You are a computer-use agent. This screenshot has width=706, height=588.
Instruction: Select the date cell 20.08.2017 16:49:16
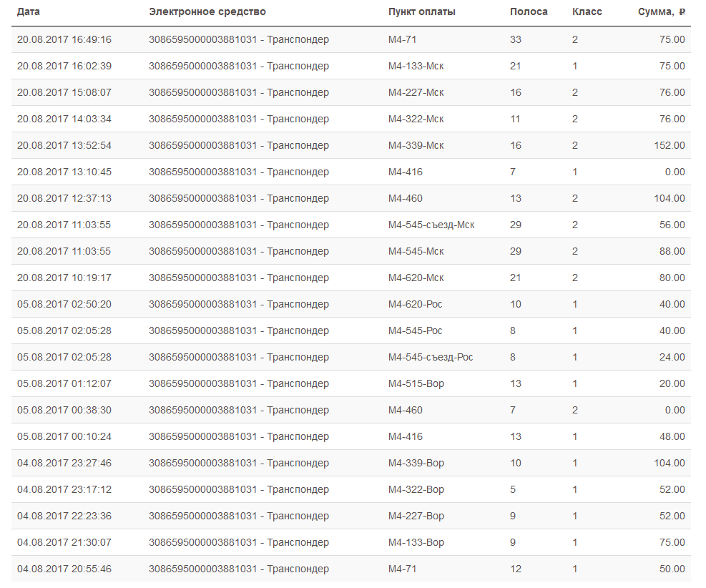coord(64,39)
